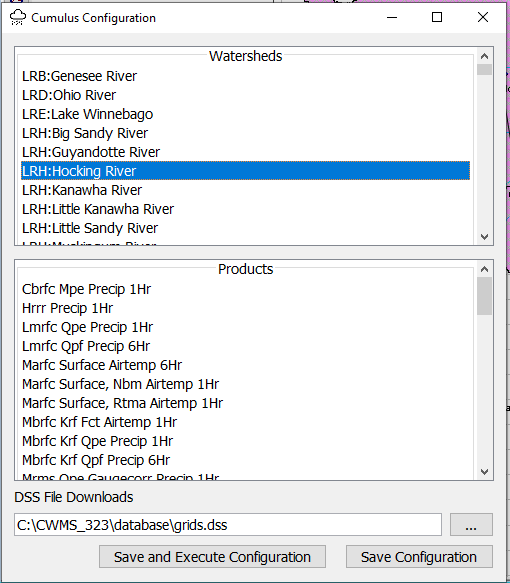This screenshot has height=583, width=510.
Task: Select LRH:Little Sandy River watershed
Action: (245, 228)
